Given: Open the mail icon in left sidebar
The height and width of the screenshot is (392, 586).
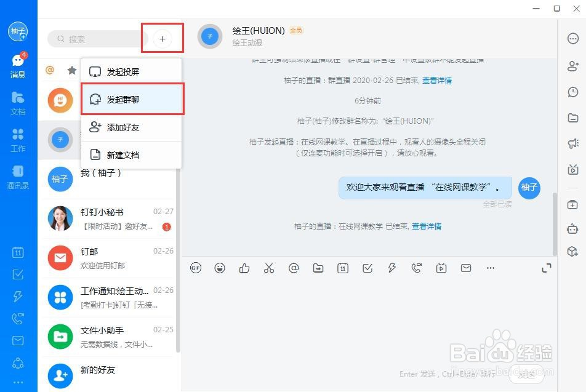Looking at the screenshot, I should [x=18, y=340].
